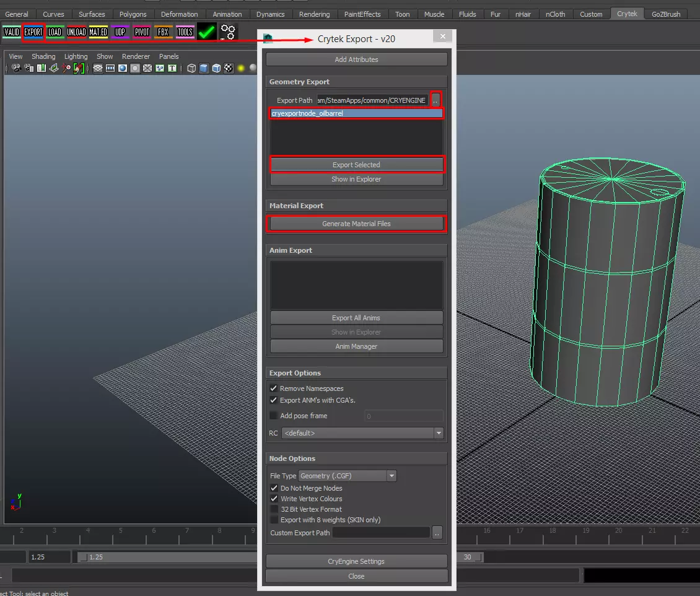Viewport: 700px width, 596px height.
Task: Uncheck the Remove Namespaces checkbox
Action: pyautogui.click(x=274, y=388)
